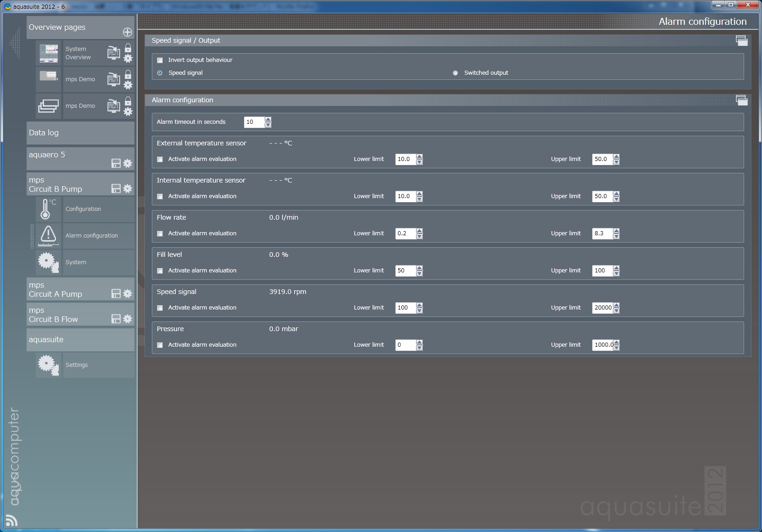Viewport: 762px width, 532px height.
Task: Collapse the Speed signal / Output panel
Action: point(741,40)
